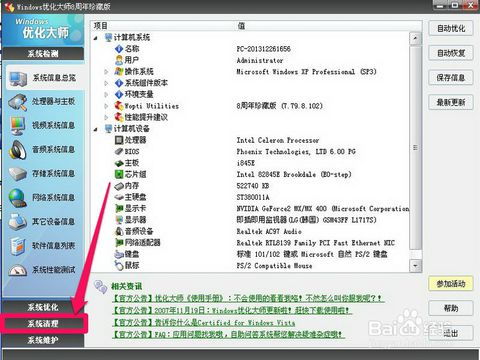The height and width of the screenshot is (360, 480).
Task: Click the 主硬盘 row icon
Action: click(x=119, y=197)
